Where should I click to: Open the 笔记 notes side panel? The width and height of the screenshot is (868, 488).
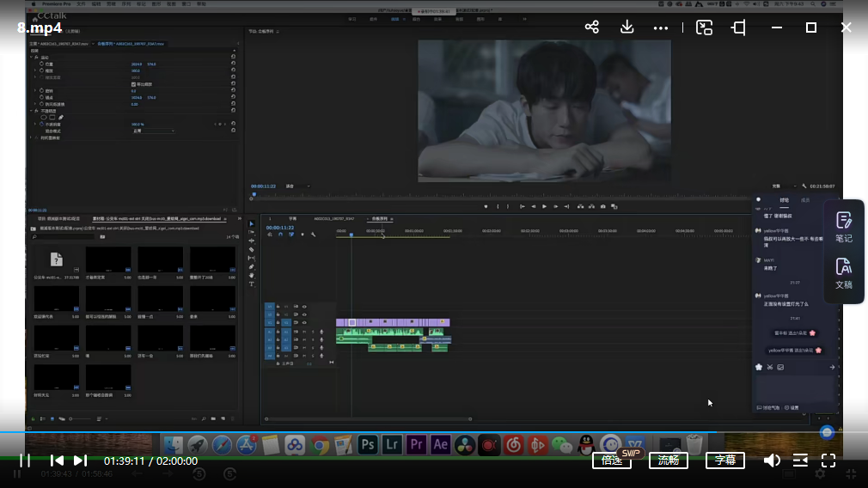(x=844, y=228)
